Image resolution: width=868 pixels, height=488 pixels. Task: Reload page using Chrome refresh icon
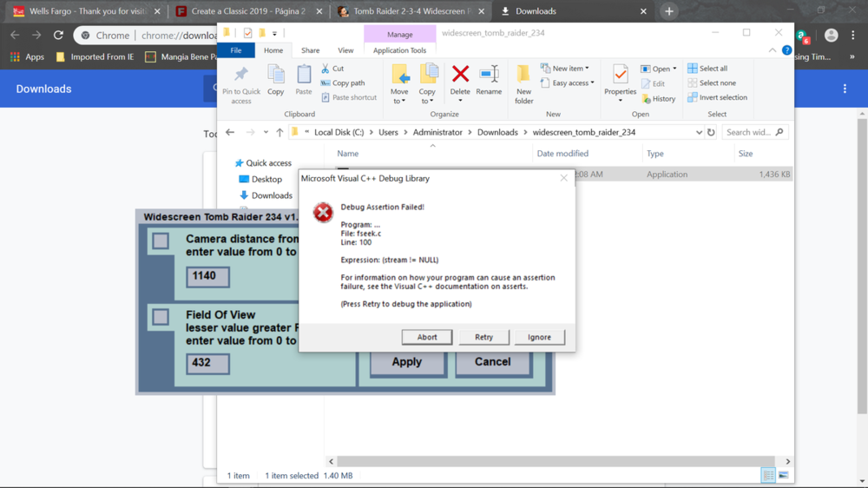[58, 36]
